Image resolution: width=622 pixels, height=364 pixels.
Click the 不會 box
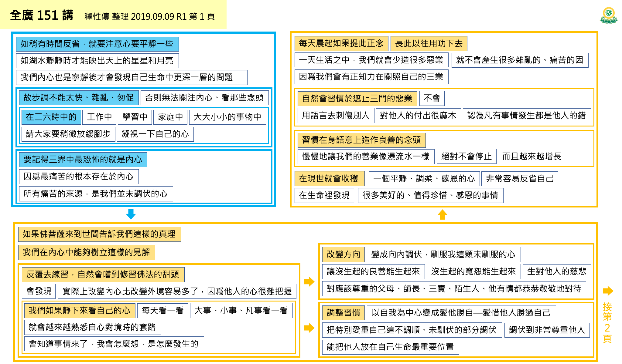pos(432,98)
